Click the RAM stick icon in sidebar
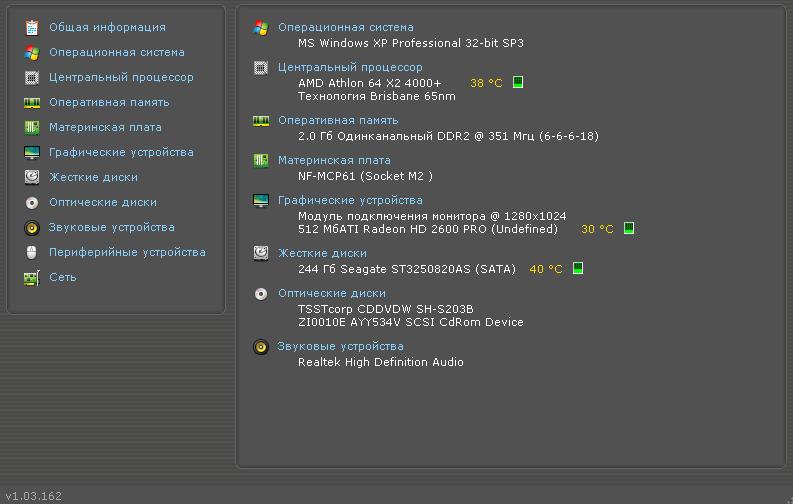The height and width of the screenshot is (504, 793). [32, 103]
